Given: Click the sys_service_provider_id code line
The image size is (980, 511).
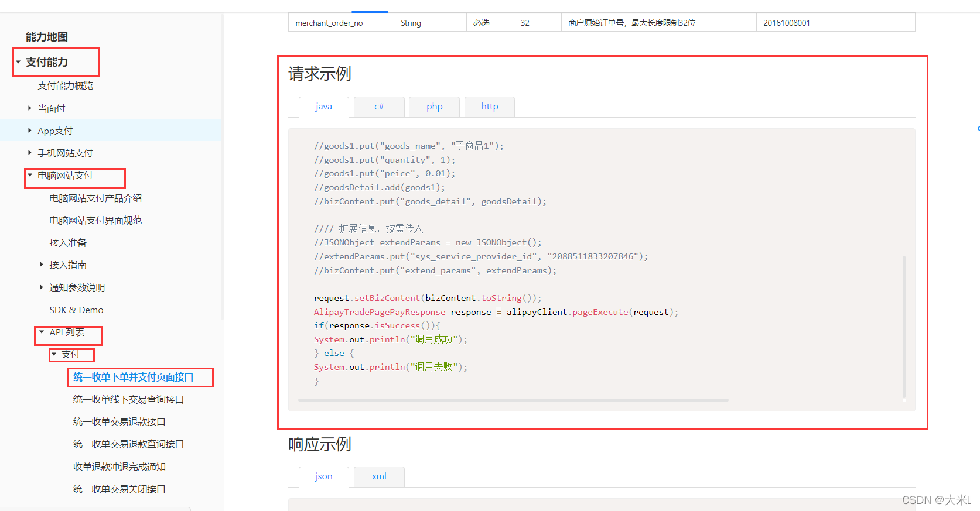Looking at the screenshot, I should [x=481, y=256].
